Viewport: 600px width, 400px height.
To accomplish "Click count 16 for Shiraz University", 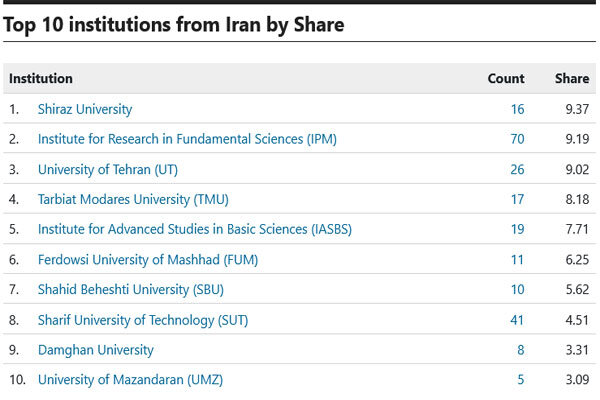I will pyautogui.click(x=517, y=109).
